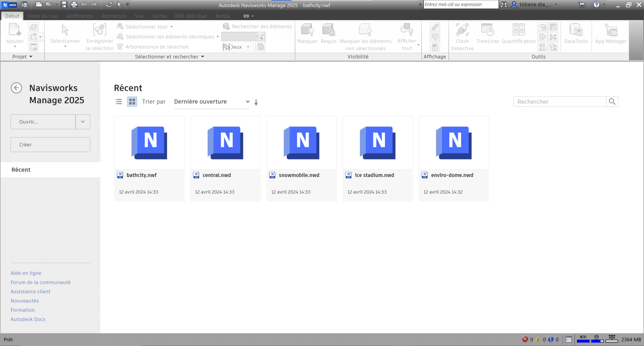Screen dimensions: 644x346
Task: Open the App Manager
Action: point(611,34)
